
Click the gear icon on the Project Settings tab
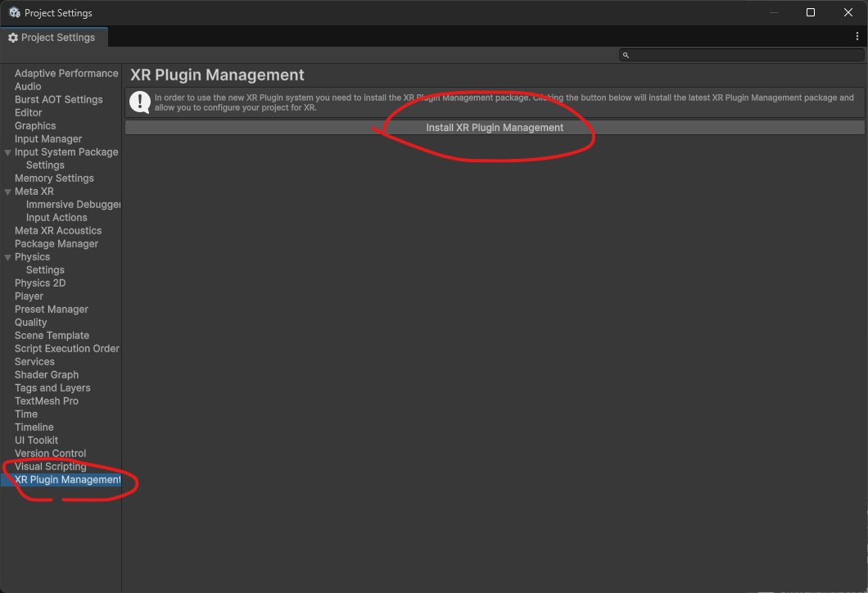point(13,38)
